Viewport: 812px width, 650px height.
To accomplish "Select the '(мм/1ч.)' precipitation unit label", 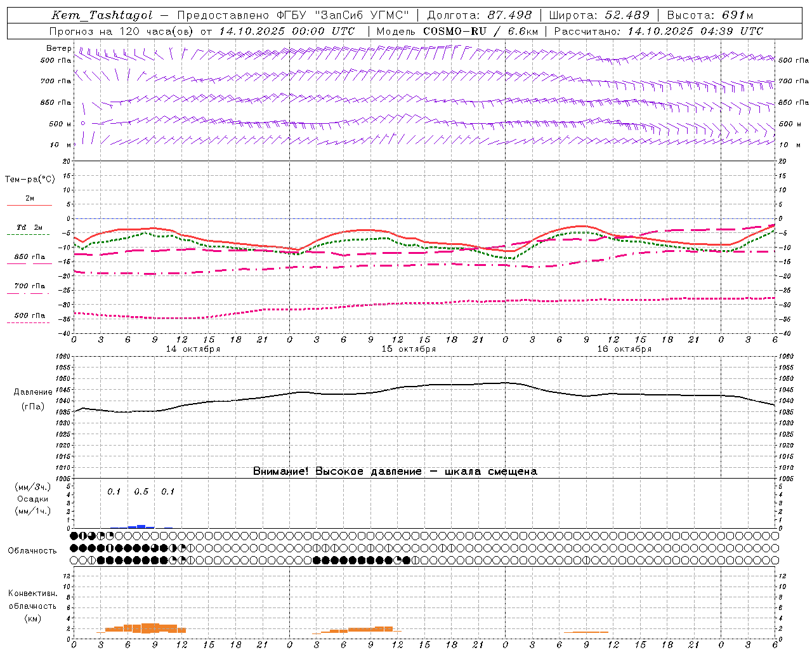I will (33, 511).
